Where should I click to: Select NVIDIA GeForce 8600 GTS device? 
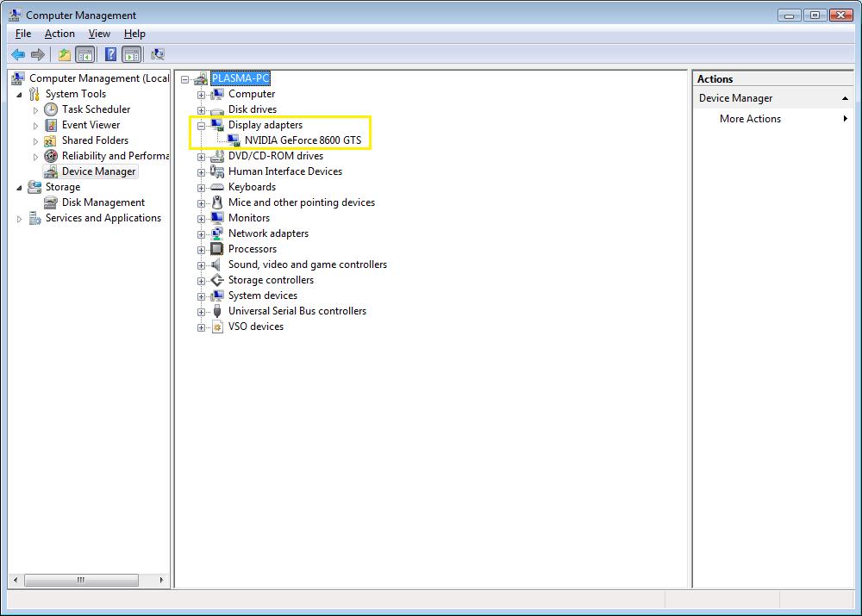click(x=303, y=140)
